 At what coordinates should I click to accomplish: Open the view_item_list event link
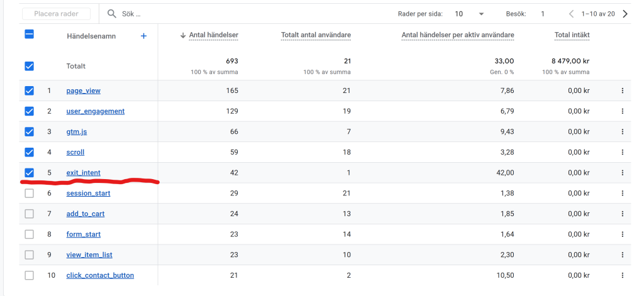[x=89, y=255]
